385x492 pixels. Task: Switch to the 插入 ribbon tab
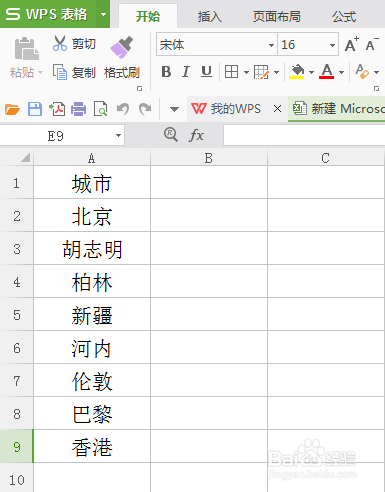tap(209, 16)
